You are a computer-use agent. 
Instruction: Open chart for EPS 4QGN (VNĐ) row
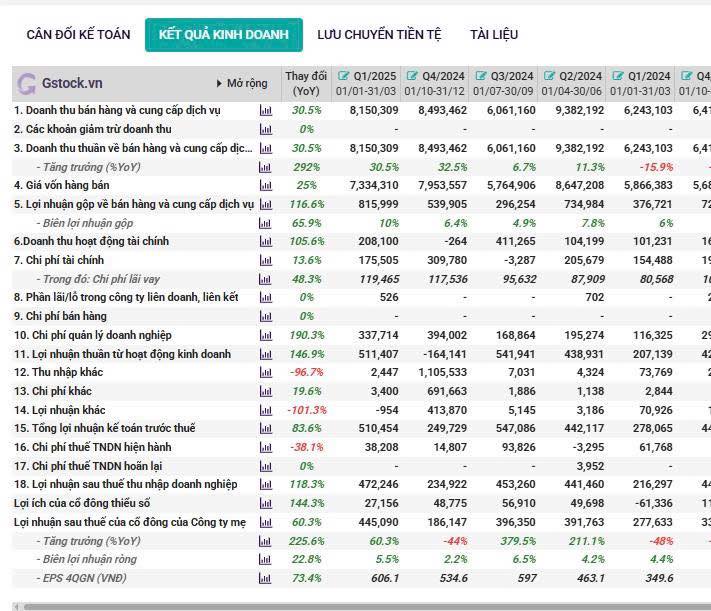pyautogui.click(x=265, y=579)
